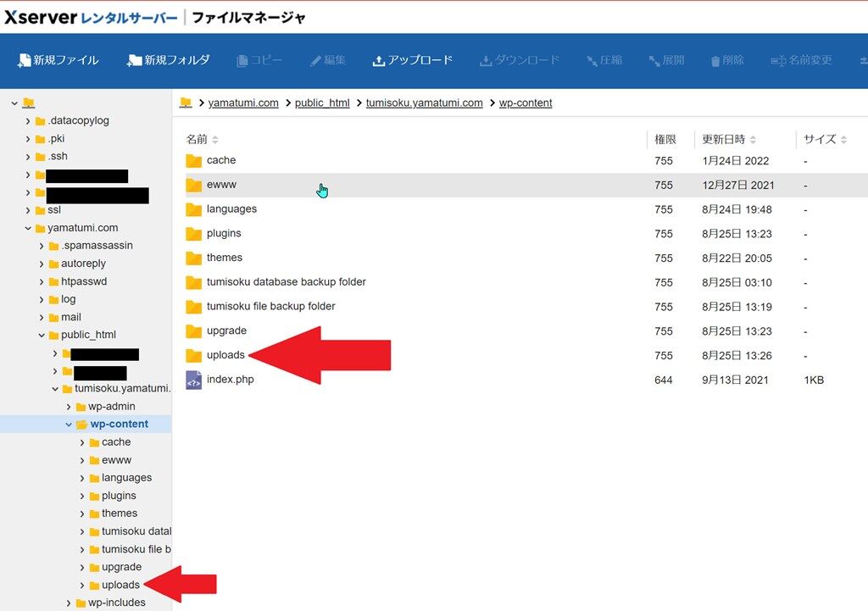This screenshot has height=611, width=868.
Task: Collapse the wp-content tree node
Action: click(69, 425)
